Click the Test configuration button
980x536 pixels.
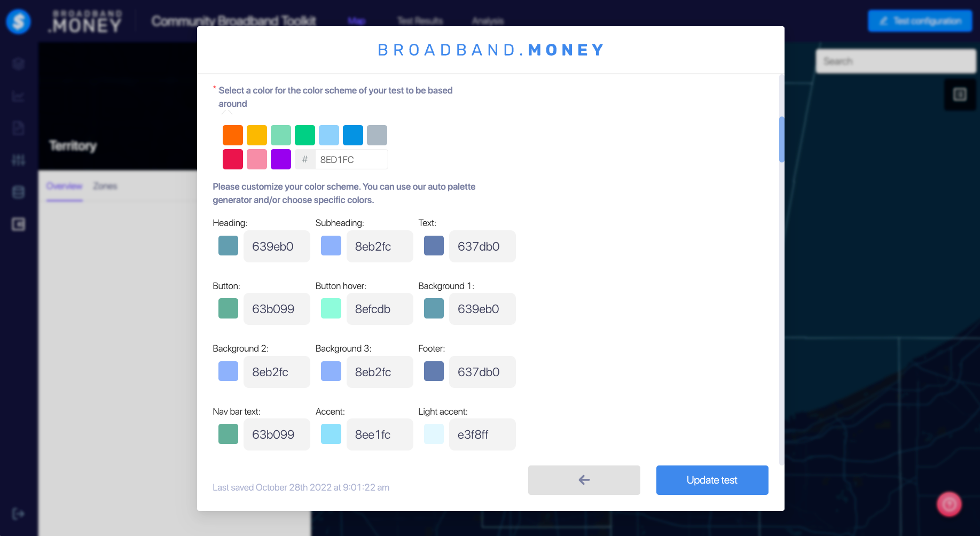pyautogui.click(x=920, y=21)
